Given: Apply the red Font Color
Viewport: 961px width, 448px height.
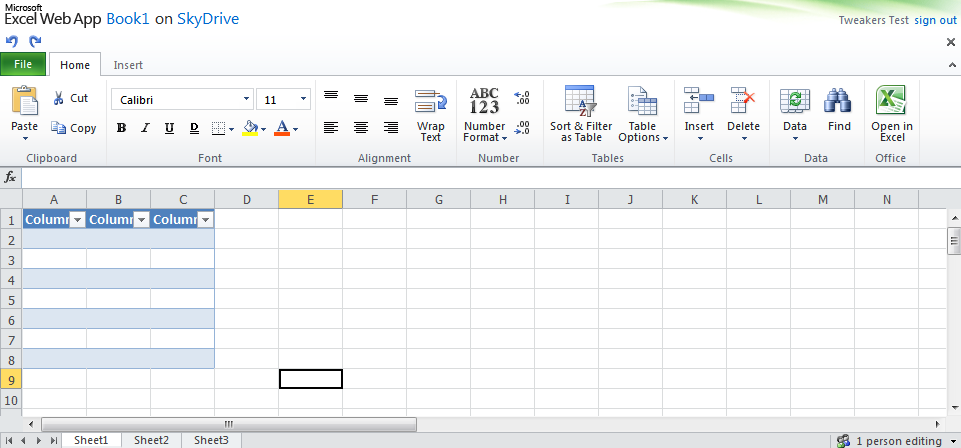Looking at the screenshot, I should point(282,128).
